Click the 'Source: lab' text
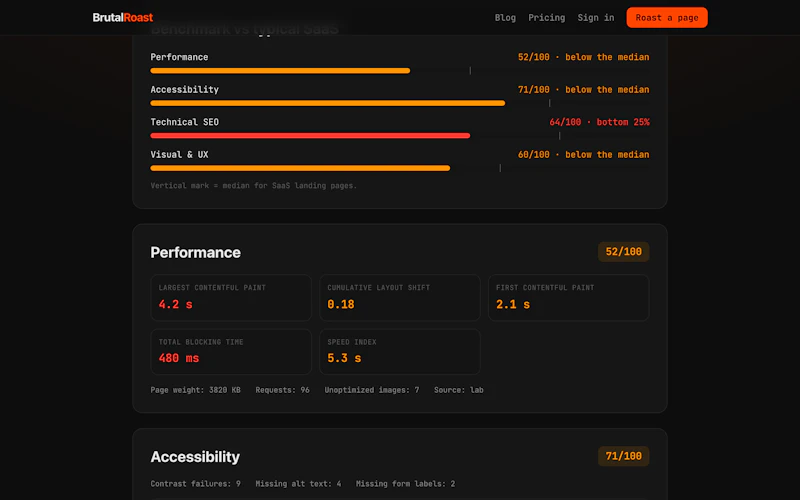Viewport: 800px width, 500px height. (x=459, y=390)
